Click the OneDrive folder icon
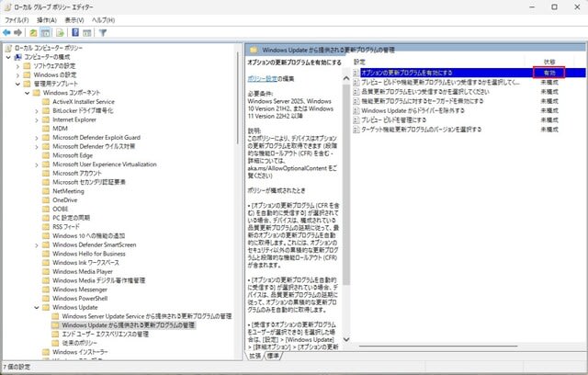 [x=46, y=199]
